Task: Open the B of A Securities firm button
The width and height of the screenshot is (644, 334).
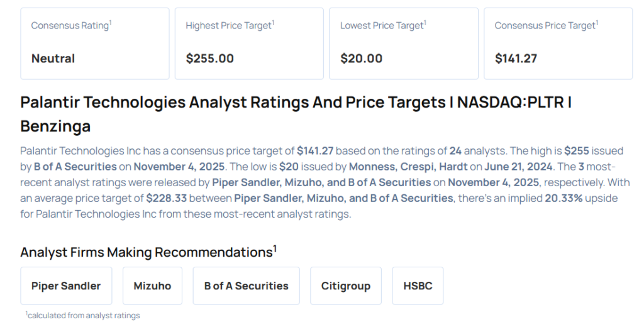Action: coord(246,286)
